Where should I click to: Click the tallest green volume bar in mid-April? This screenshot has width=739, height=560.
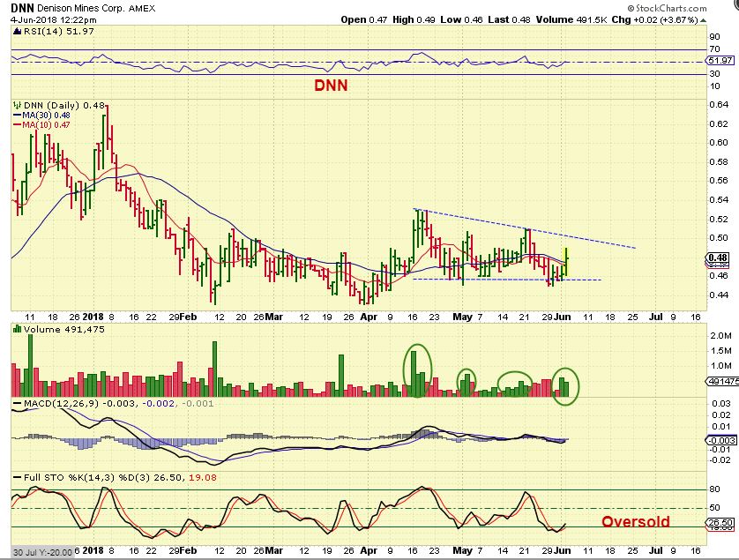coord(414,373)
